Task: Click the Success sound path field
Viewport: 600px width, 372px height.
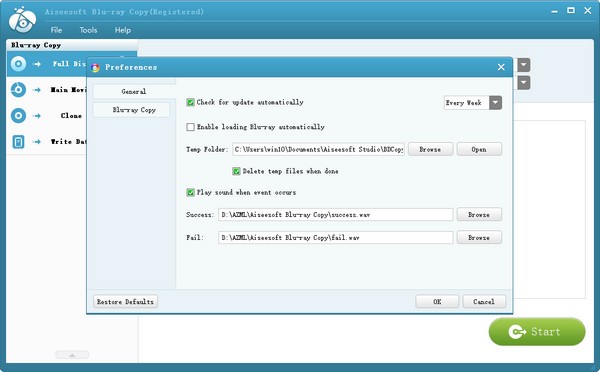Action: point(336,215)
